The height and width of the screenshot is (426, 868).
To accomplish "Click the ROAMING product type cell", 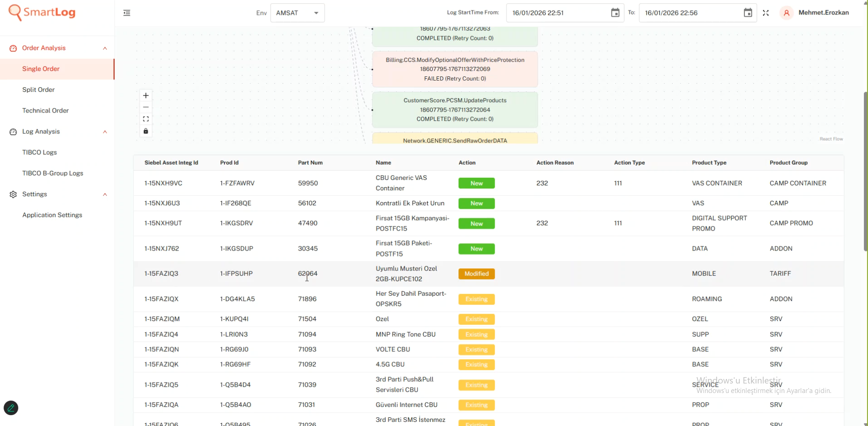I will pyautogui.click(x=707, y=299).
